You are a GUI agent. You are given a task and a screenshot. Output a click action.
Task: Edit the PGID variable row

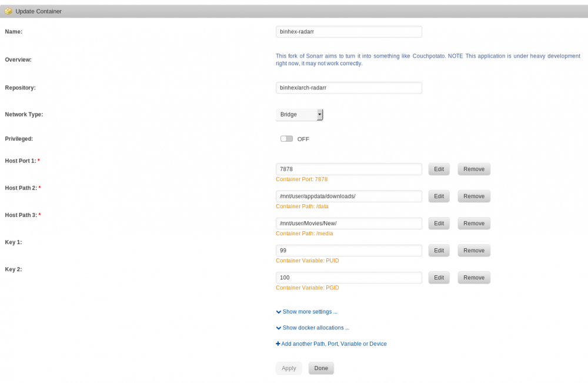pyautogui.click(x=439, y=278)
